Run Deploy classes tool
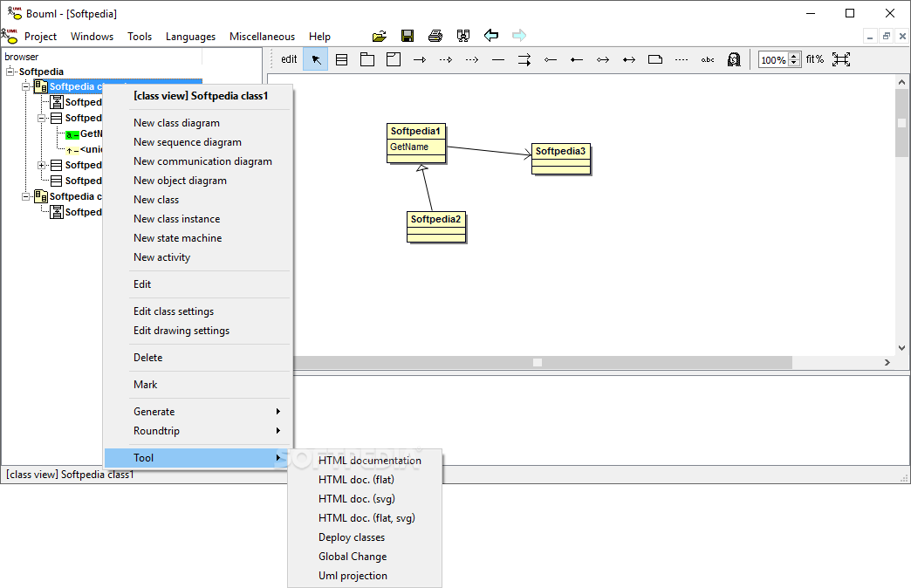 click(x=365, y=537)
